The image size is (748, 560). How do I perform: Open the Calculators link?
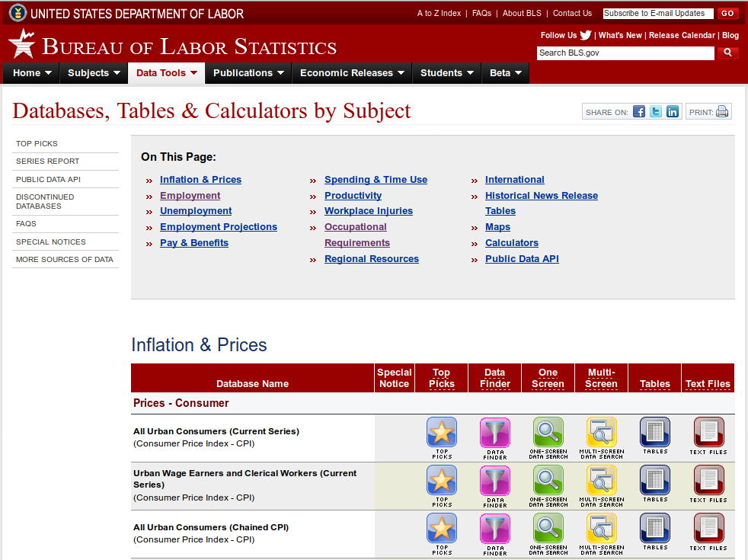tap(511, 242)
